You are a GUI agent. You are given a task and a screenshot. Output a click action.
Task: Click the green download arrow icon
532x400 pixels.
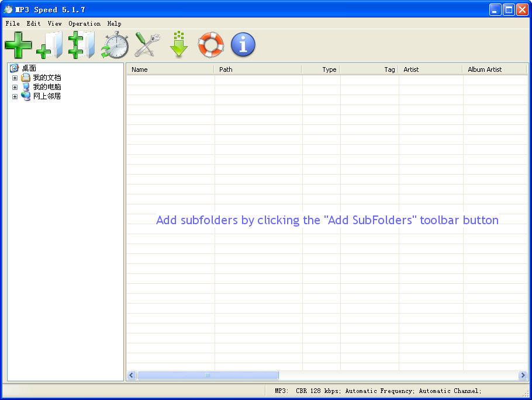[x=179, y=44]
